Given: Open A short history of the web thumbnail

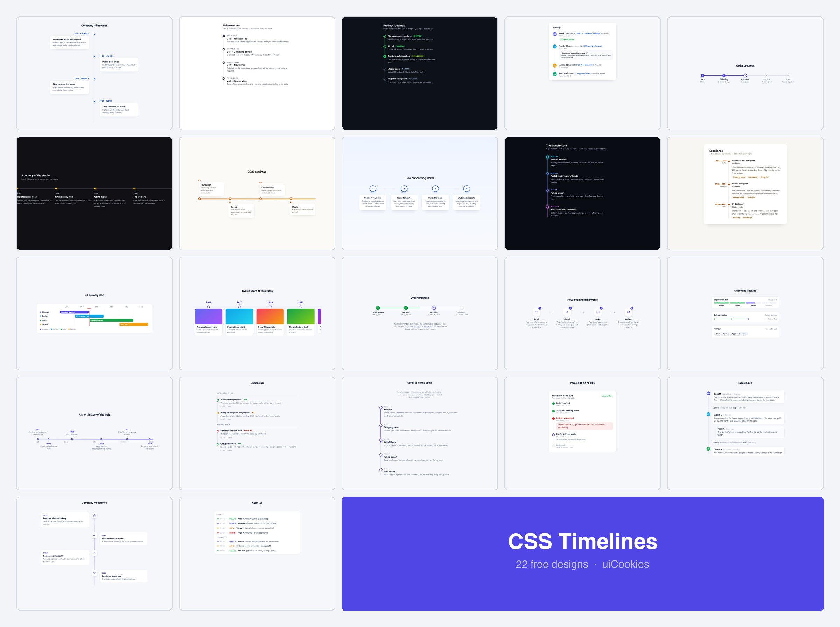Looking at the screenshot, I should click(94, 433).
